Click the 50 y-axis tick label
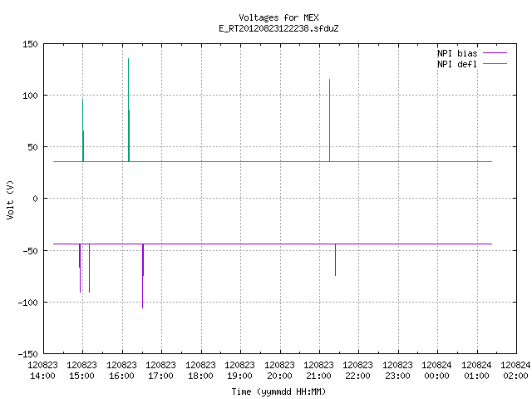The image size is (532, 399). (32, 147)
